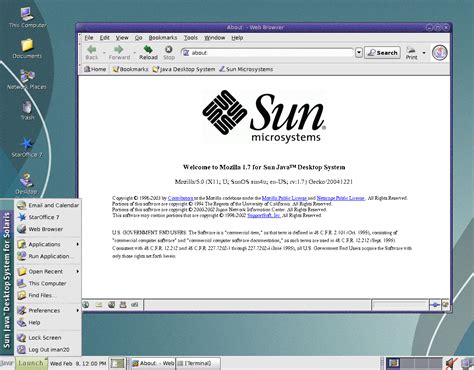Open the Mozilla Public License link
This screenshot has height=370, width=474.
tap(284, 198)
